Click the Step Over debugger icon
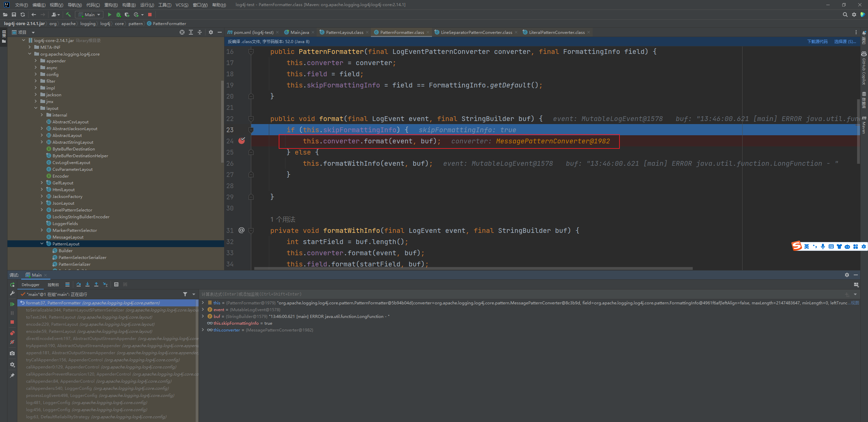 tap(79, 285)
